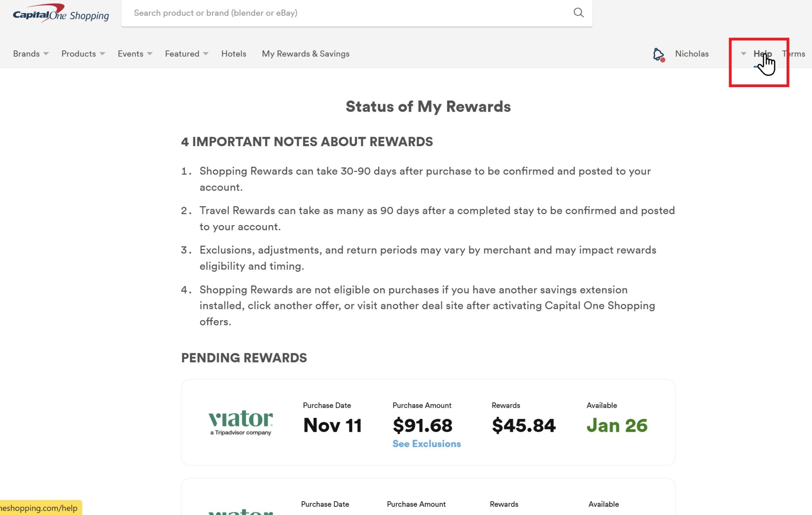This screenshot has width=812, height=515.
Task: Click the Jan 26 available date
Action: coord(617,425)
